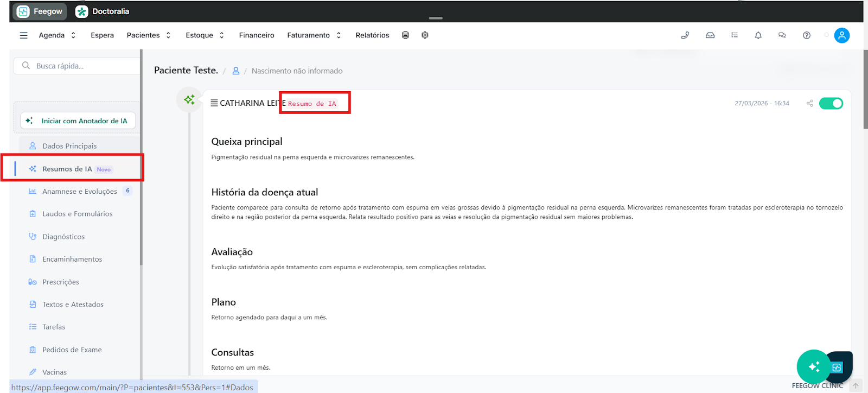Click the help question mark icon

pos(807,35)
